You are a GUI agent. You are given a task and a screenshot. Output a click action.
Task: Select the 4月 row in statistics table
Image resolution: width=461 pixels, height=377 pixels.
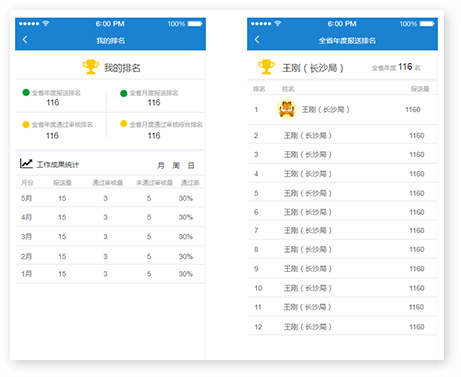point(110,217)
